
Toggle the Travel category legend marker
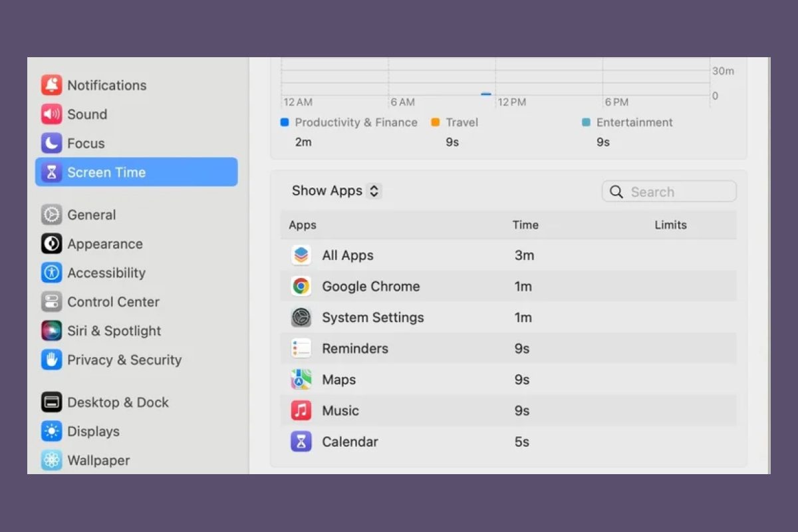[x=436, y=122]
